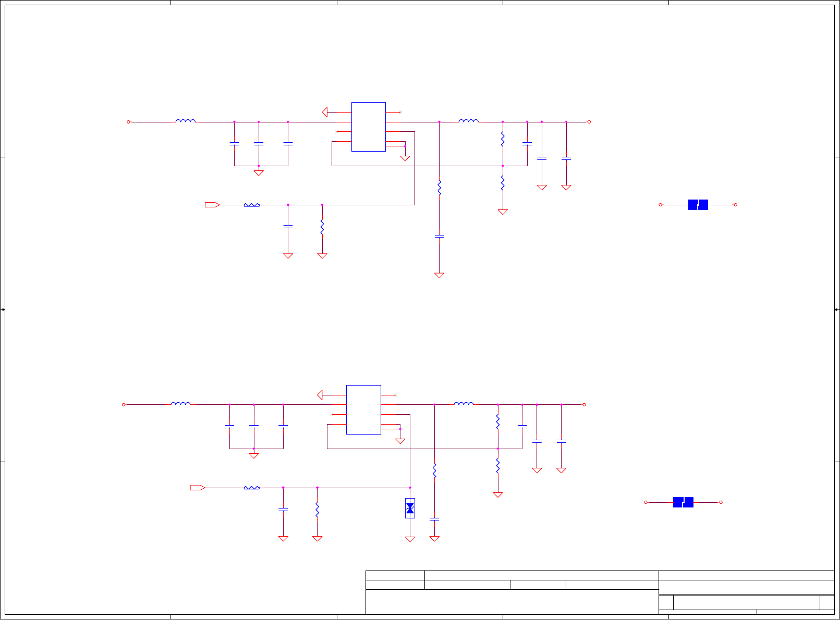This screenshot has height=620, width=840.
Task: Select the IC rectangle of the upper circuit
Action: tap(369, 127)
